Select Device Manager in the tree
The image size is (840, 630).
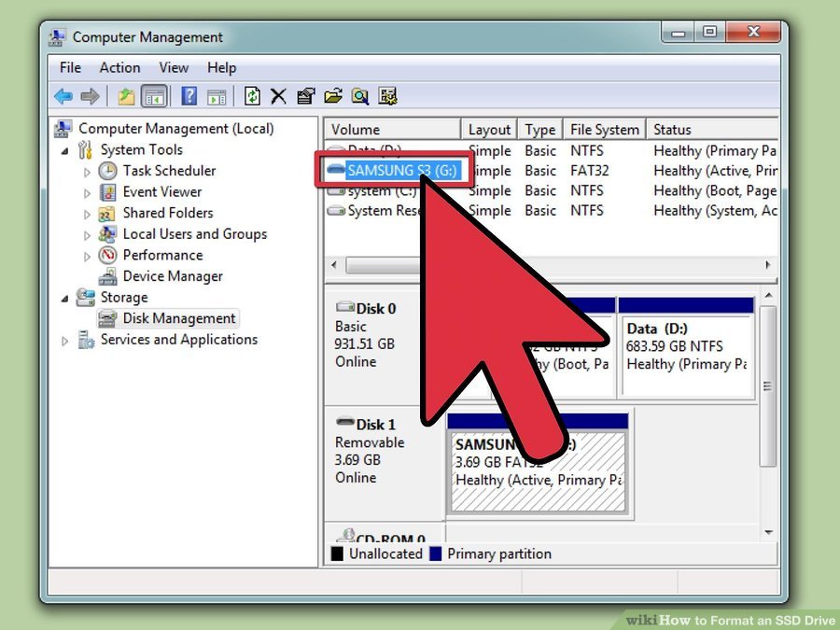(173, 276)
